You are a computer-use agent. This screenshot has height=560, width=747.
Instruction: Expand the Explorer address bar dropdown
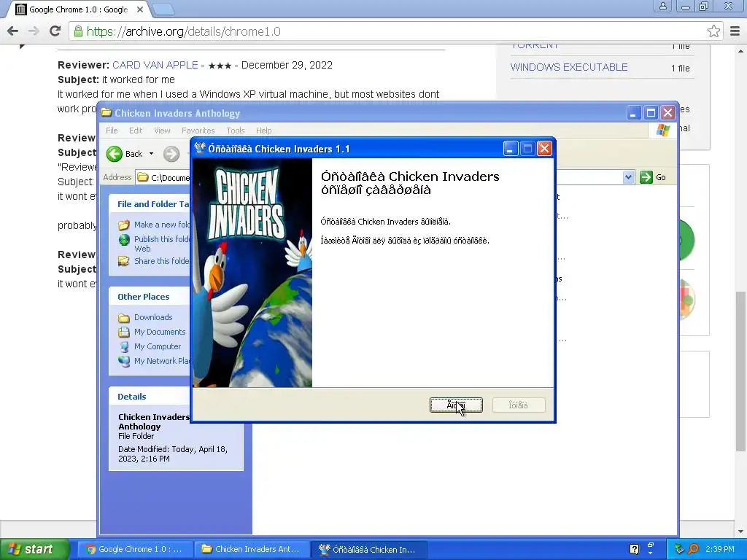pyautogui.click(x=628, y=177)
